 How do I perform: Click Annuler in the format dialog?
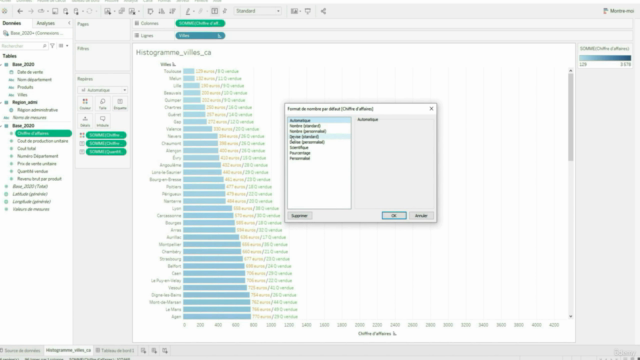click(421, 216)
